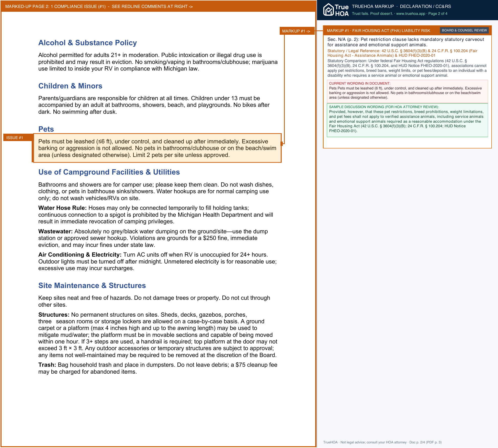498x448 pixels.
Task: Click the CURRENT WORDING IN DOCUMENT box
Action: click(408, 91)
